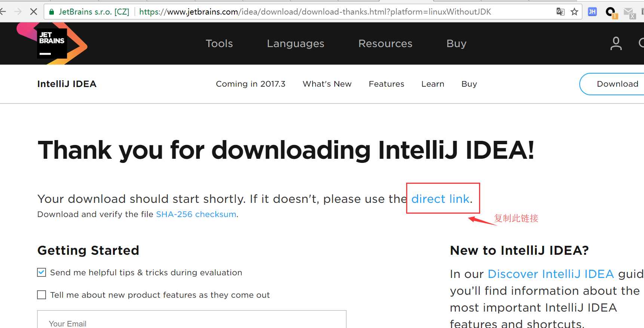Open the user account icon in header
The image size is (644, 328).
616,43
